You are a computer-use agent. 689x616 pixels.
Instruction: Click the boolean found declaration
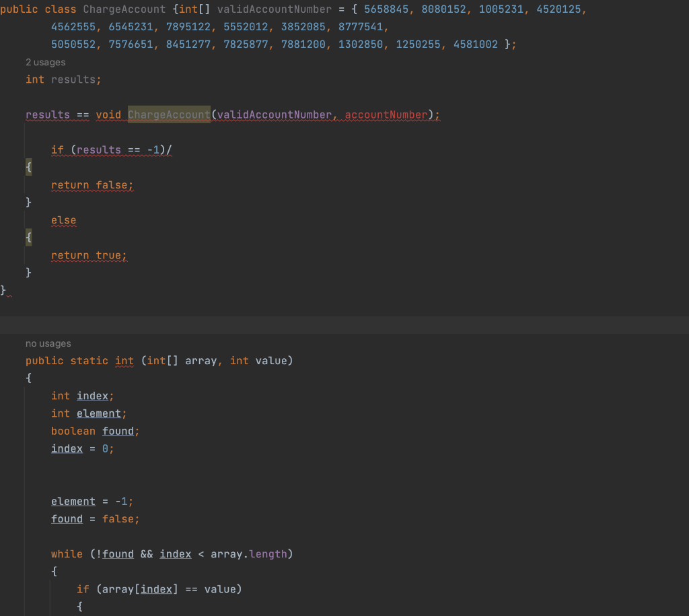95,431
